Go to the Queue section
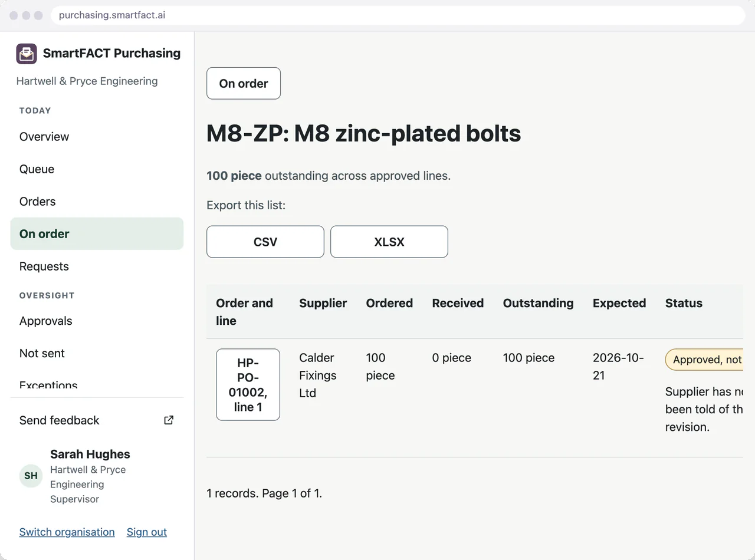 tap(97, 169)
